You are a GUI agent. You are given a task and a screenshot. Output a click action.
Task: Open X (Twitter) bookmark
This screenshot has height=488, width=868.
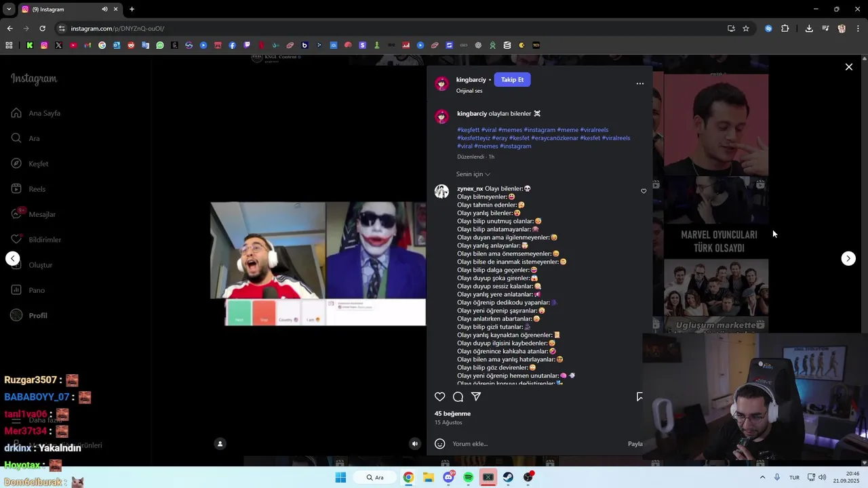[x=58, y=45]
